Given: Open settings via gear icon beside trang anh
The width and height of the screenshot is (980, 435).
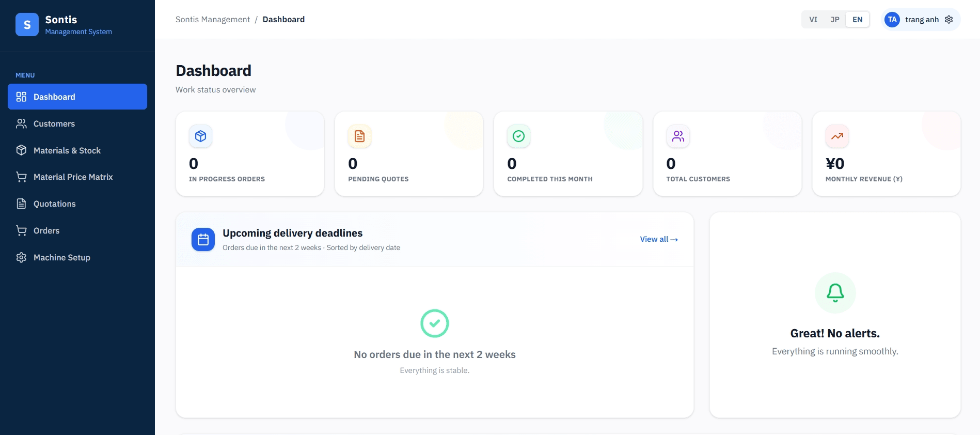Looking at the screenshot, I should point(949,20).
